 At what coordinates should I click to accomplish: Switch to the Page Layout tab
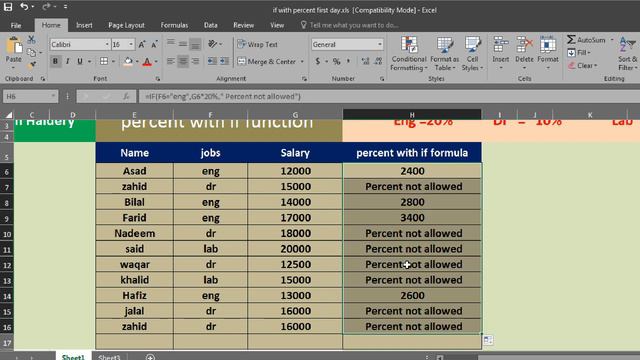127,25
